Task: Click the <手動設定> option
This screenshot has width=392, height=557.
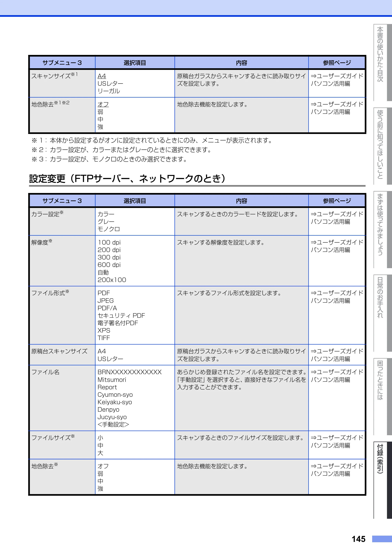Action: [x=113, y=424]
